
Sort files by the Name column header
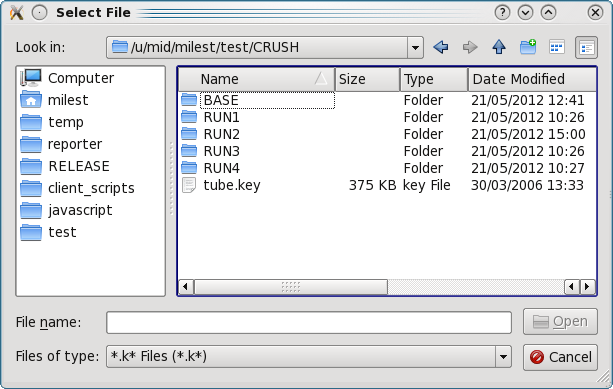click(x=256, y=79)
